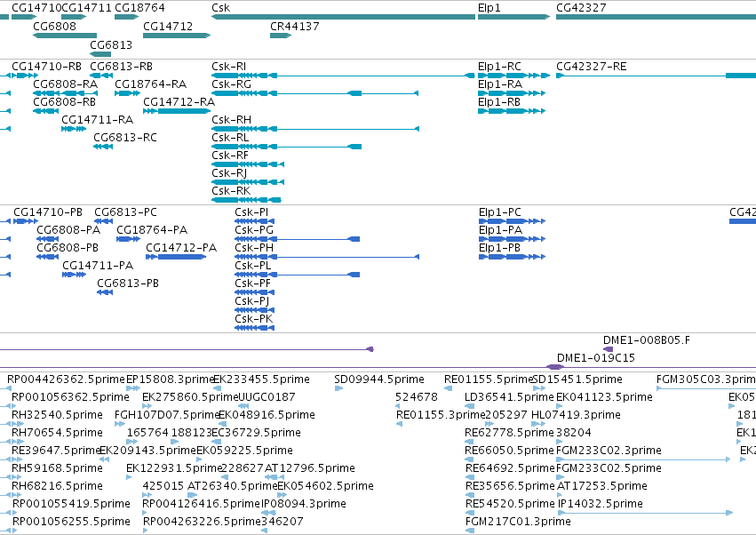Click the CG6808-RA transcript label
The height and width of the screenshot is (535, 756).
tap(65, 84)
